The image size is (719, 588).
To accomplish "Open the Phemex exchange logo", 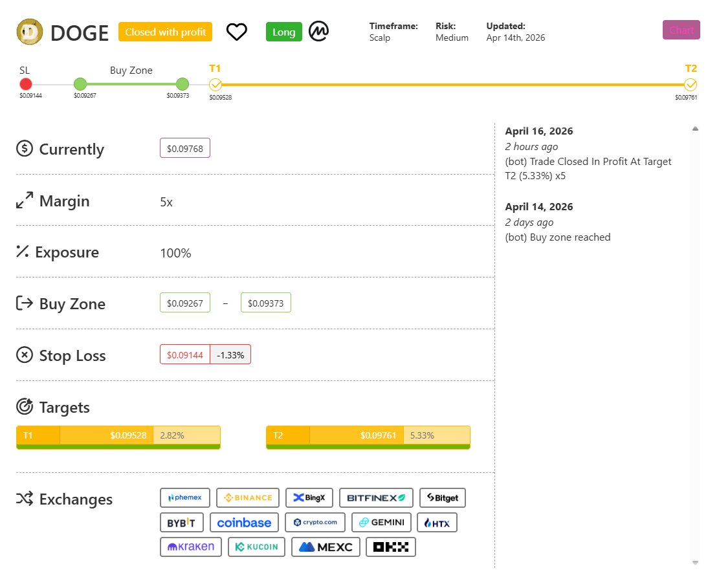I will tap(185, 497).
